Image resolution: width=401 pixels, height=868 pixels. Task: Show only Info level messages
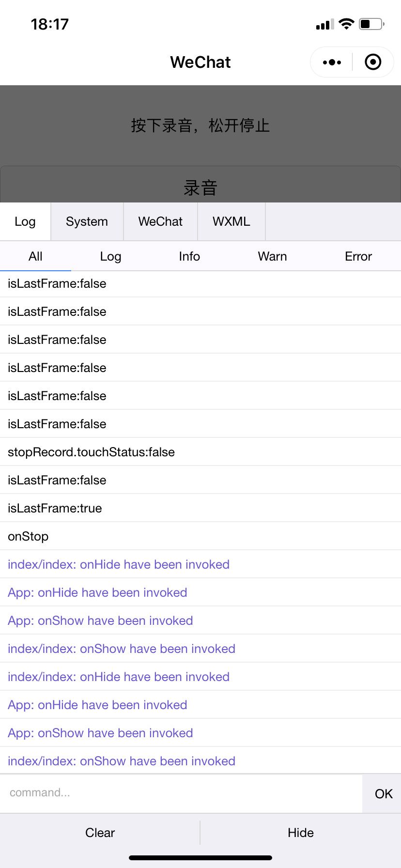click(189, 256)
